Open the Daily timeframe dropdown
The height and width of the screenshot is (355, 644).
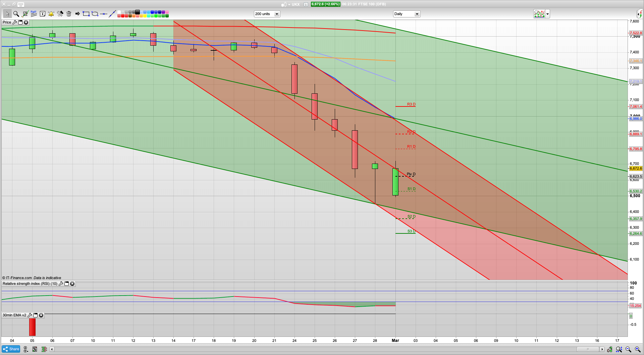(417, 14)
